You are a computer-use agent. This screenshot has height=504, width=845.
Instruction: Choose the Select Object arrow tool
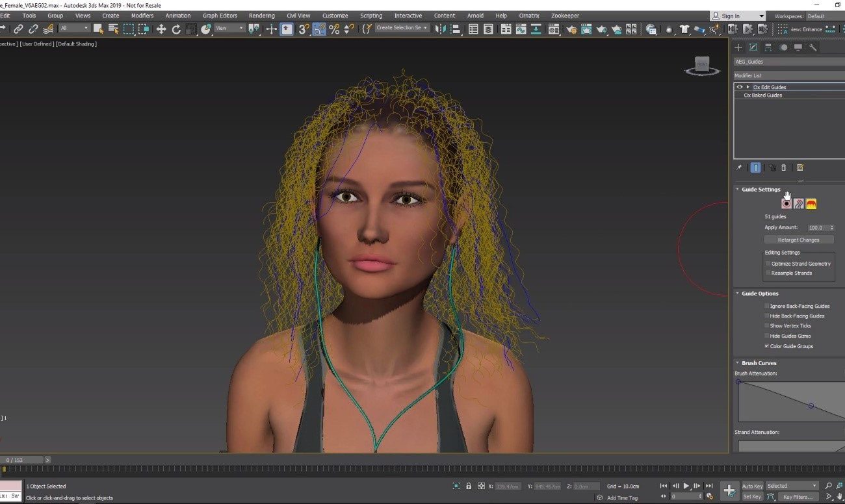coord(98,29)
